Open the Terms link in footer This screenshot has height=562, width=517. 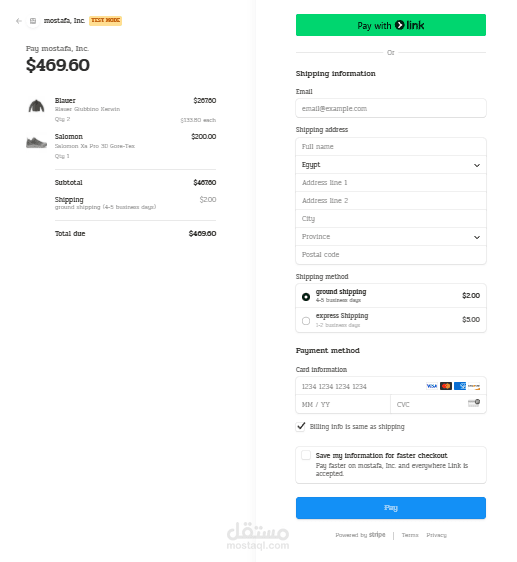(410, 535)
